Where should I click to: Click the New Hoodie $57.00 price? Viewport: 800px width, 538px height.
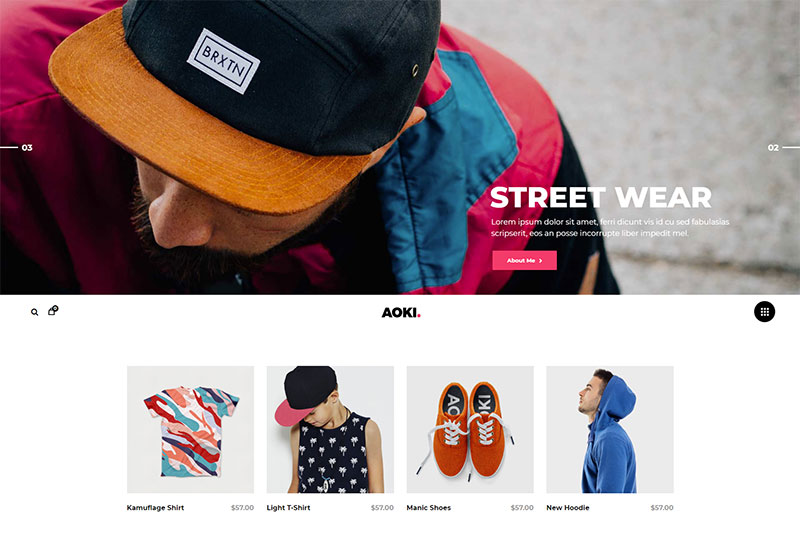coord(662,507)
